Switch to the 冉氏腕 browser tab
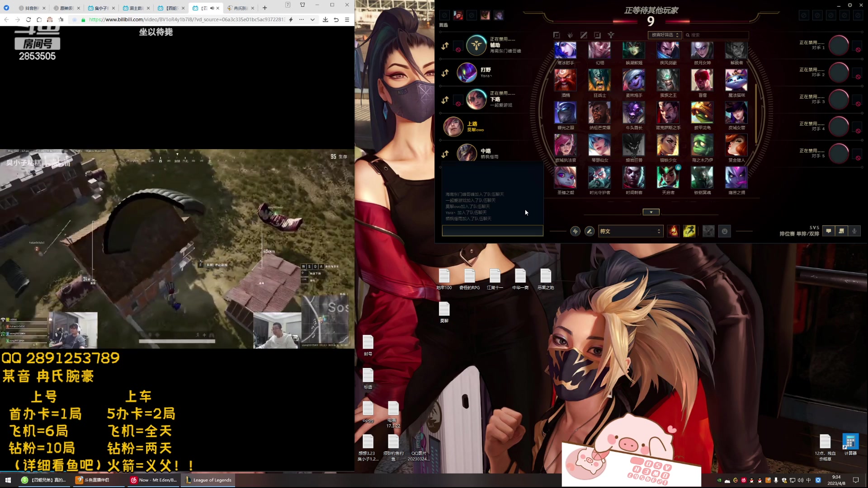This screenshot has width=868, height=488. point(240,8)
